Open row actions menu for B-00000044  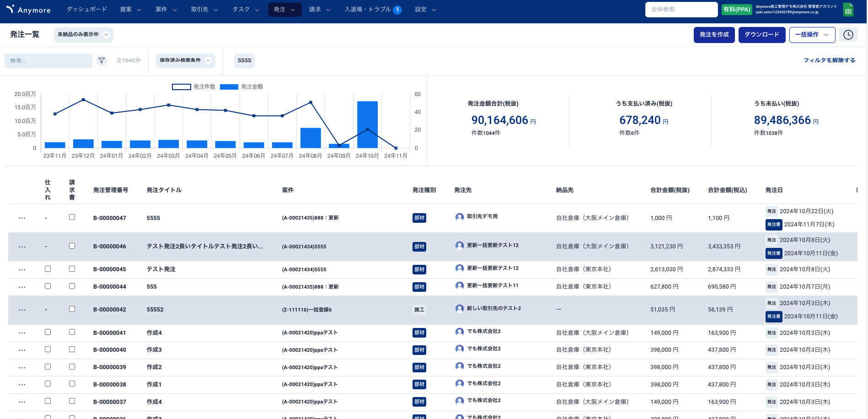[22, 287]
